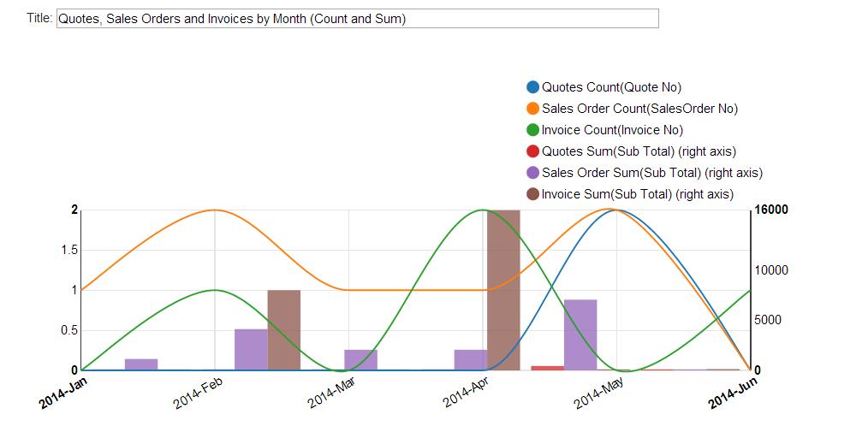
Task: Click the small red Quotes Sum bar
Action: point(548,368)
